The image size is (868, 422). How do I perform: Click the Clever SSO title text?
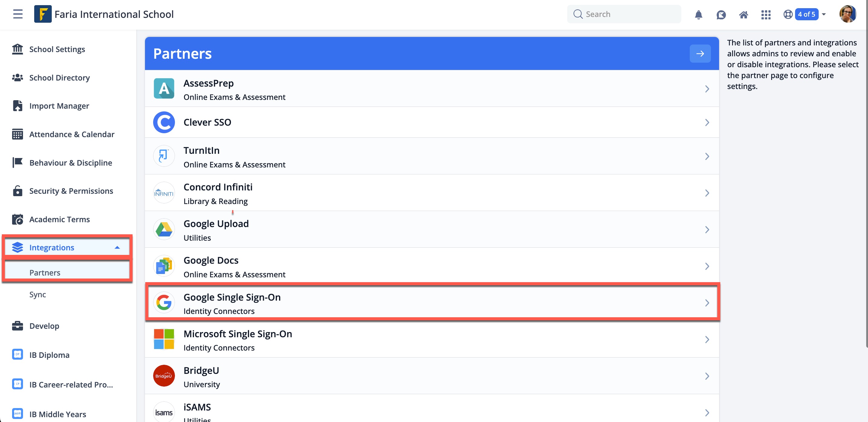pos(207,122)
